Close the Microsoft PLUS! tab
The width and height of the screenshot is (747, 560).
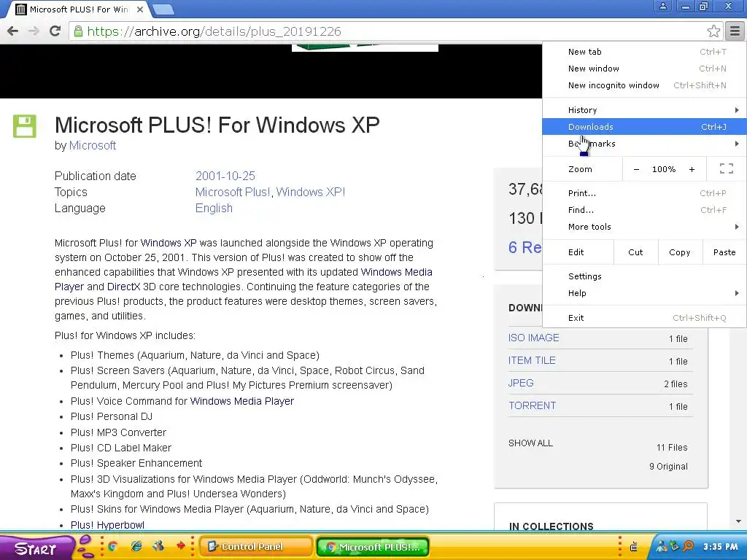click(x=139, y=9)
